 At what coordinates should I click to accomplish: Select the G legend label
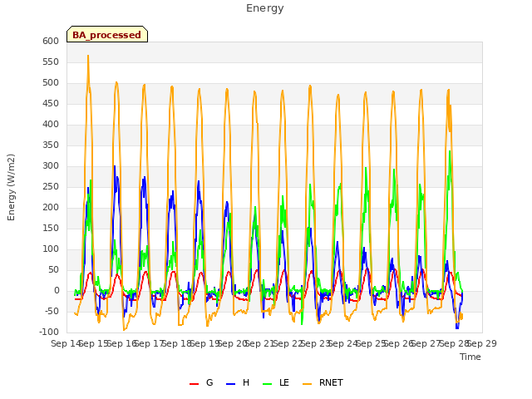coord(209,382)
